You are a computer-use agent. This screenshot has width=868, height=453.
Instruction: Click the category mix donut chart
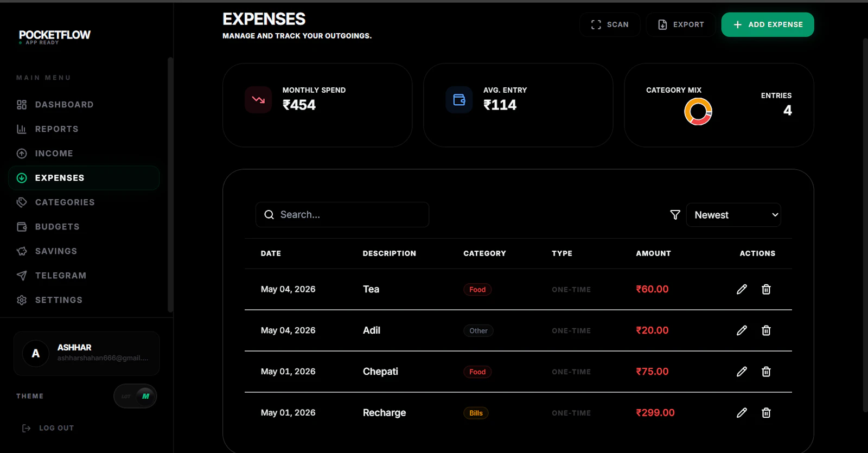[698, 112]
